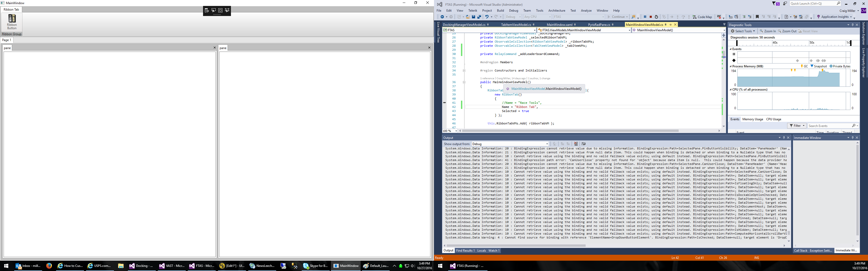Clear all text in the Output window

click(x=576, y=144)
